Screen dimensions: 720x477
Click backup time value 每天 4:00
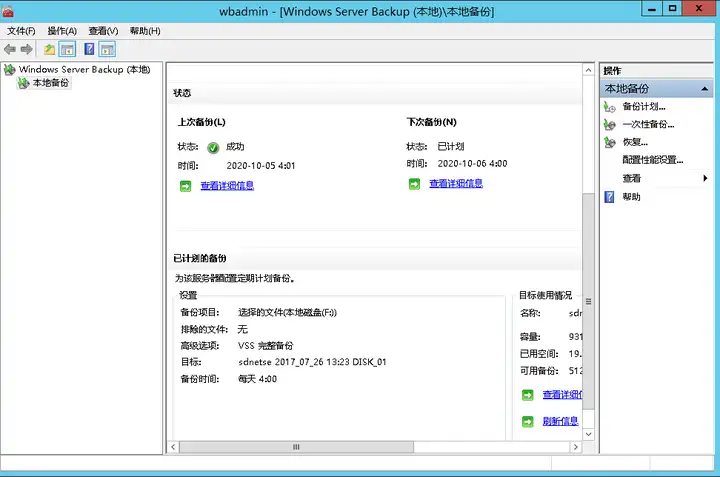pos(257,379)
